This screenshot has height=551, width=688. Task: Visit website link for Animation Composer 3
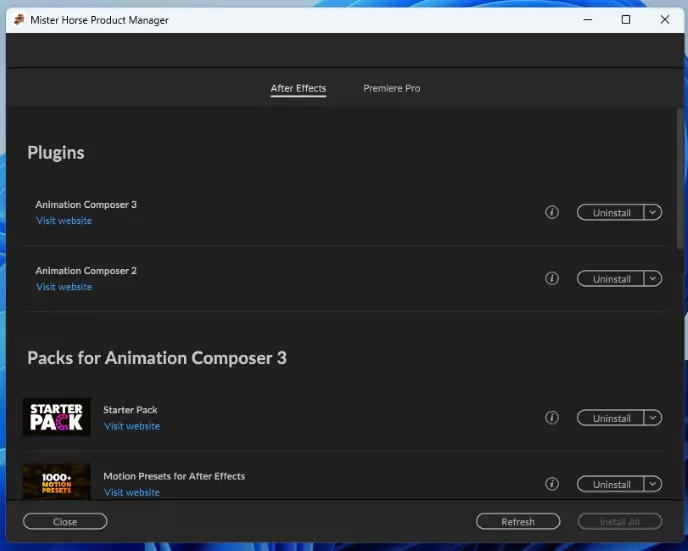[x=64, y=221]
